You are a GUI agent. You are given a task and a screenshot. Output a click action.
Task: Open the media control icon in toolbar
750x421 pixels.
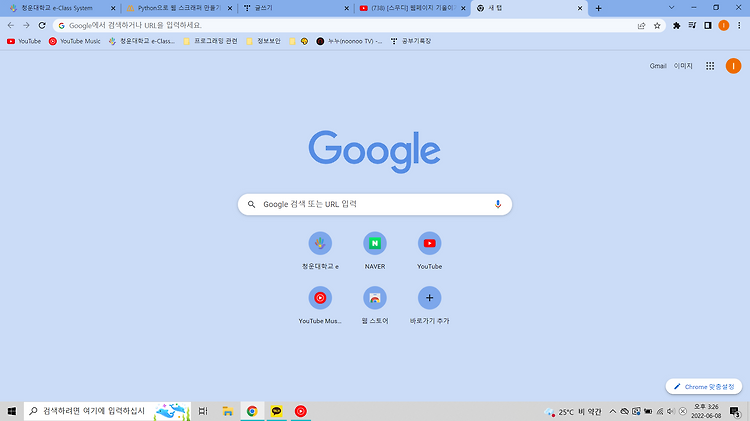tap(692, 25)
